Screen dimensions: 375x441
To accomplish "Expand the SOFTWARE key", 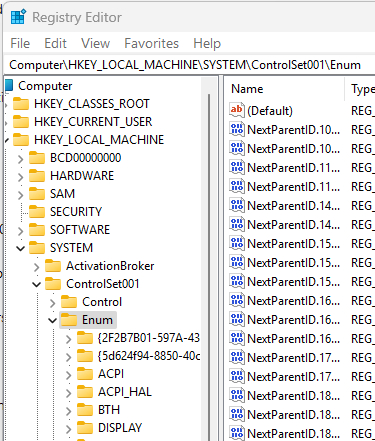I will [21, 231].
